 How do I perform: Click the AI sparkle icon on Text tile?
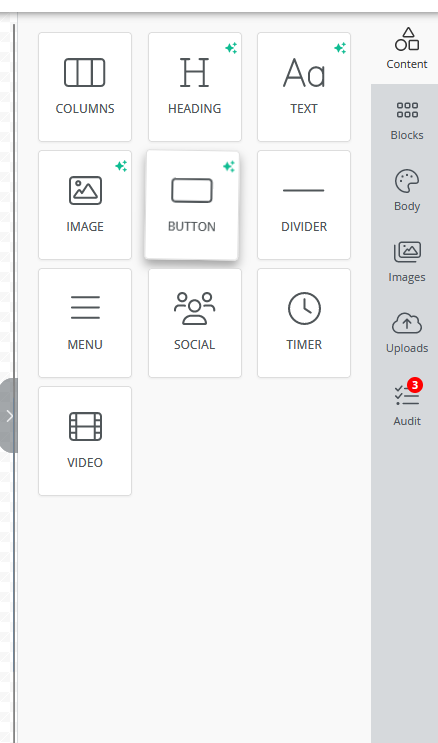click(340, 48)
